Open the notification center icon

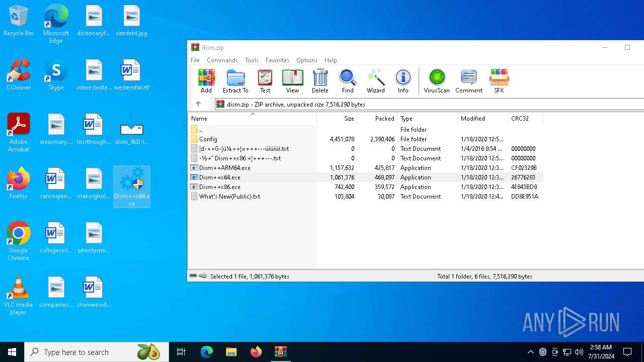click(x=627, y=352)
